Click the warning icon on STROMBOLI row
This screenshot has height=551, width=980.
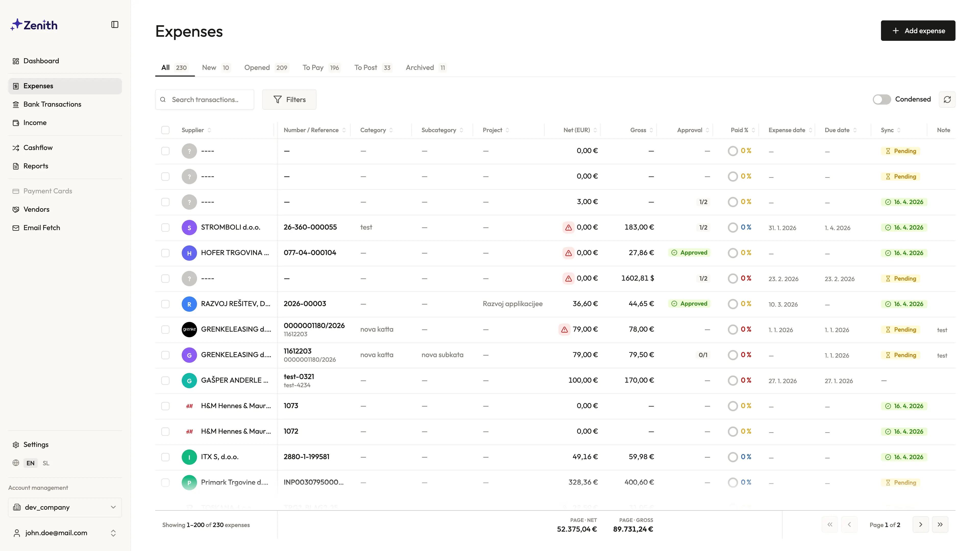tap(568, 227)
